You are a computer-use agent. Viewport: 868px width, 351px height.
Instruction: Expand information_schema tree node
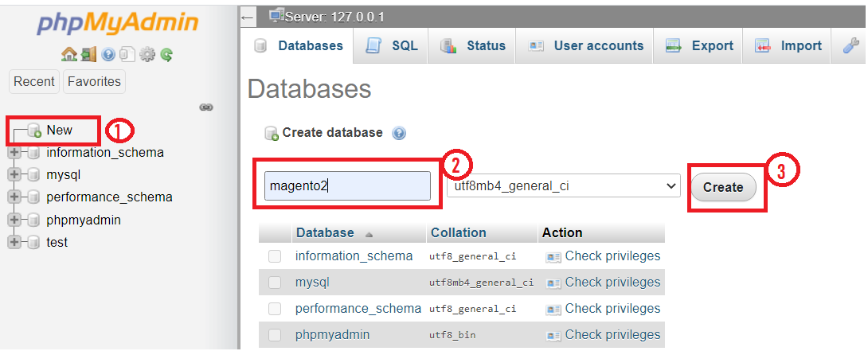coord(14,152)
